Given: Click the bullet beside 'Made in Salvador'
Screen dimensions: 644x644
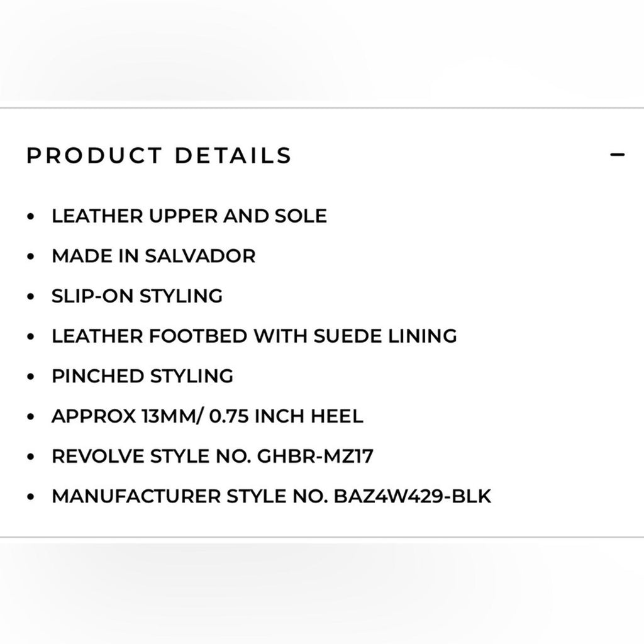Looking at the screenshot, I should [31, 257].
